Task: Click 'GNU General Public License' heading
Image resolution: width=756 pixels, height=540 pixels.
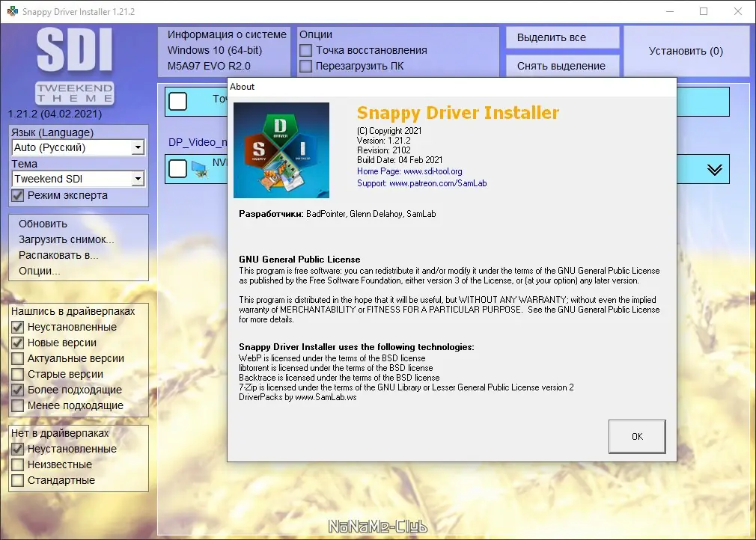Action: tap(299, 260)
